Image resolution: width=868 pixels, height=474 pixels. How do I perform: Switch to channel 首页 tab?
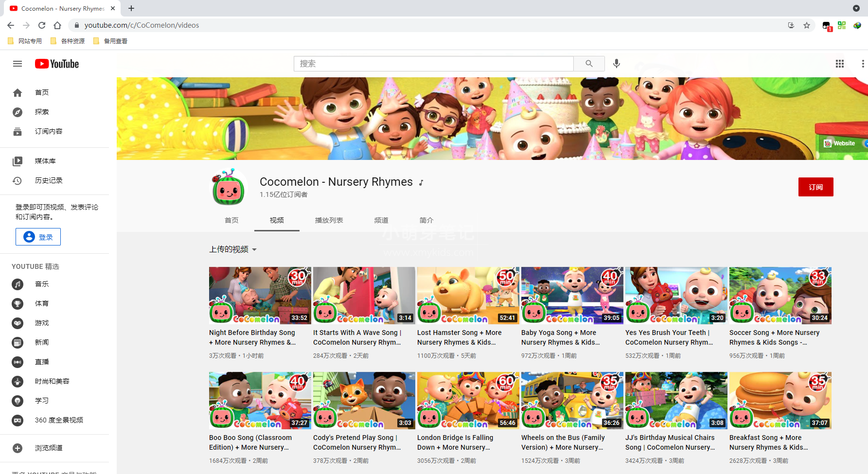[x=231, y=220]
